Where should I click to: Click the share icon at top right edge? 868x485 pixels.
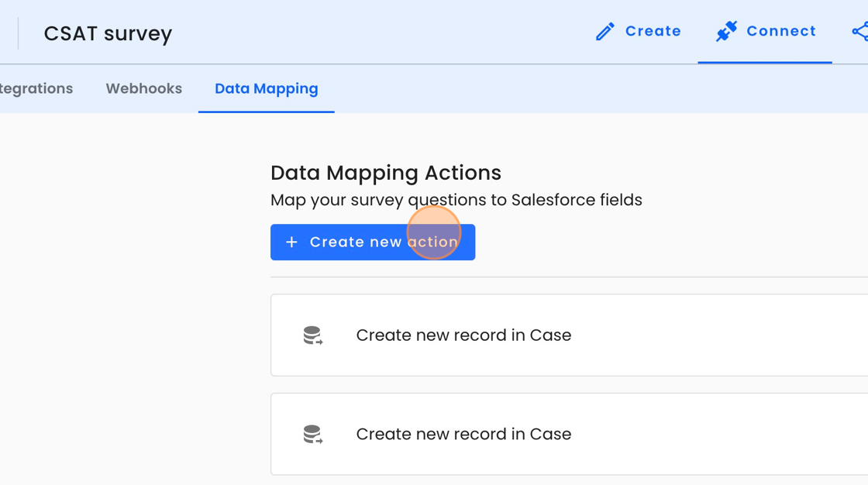click(x=859, y=32)
